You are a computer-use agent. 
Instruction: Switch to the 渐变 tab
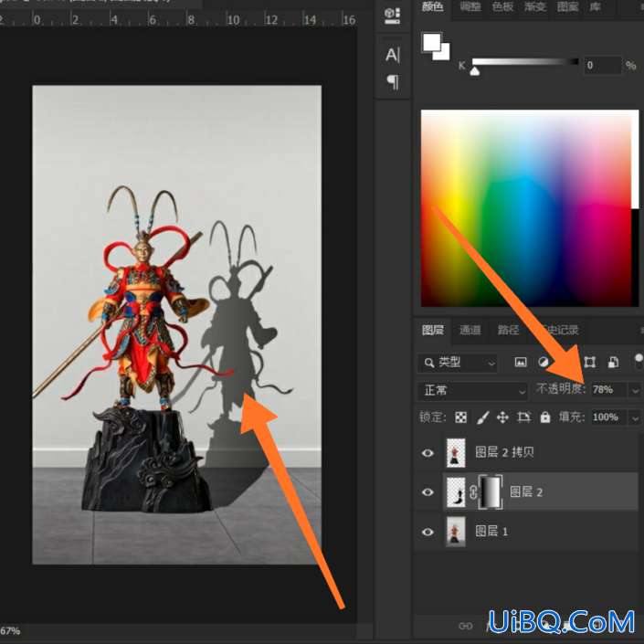coord(535,7)
